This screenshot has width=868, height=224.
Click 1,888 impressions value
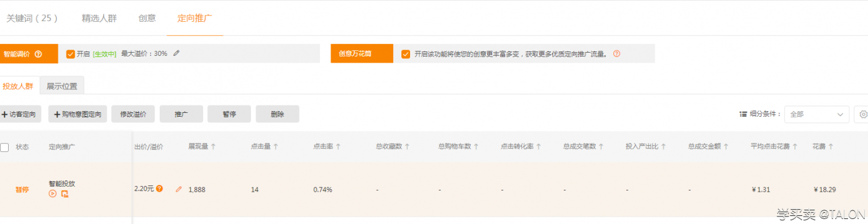click(x=197, y=189)
